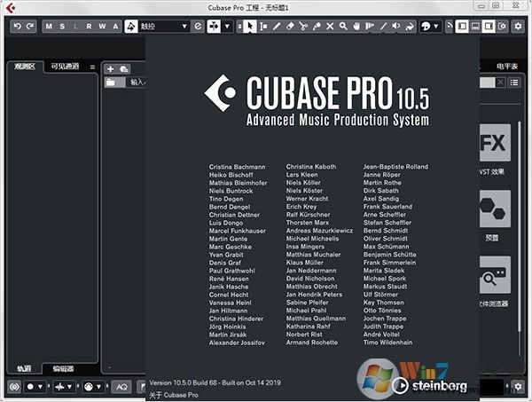Click version text 'Version 10.5.0 Build 68'

click(184, 382)
